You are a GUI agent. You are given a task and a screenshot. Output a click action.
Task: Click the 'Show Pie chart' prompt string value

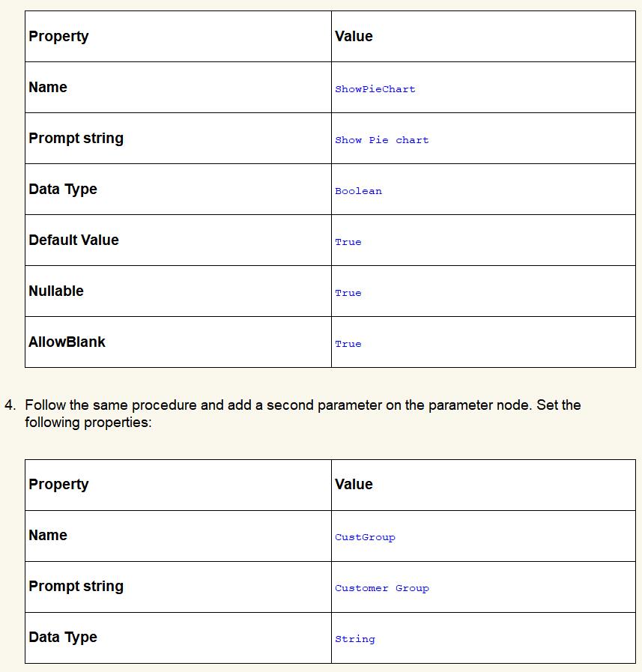[x=381, y=140]
